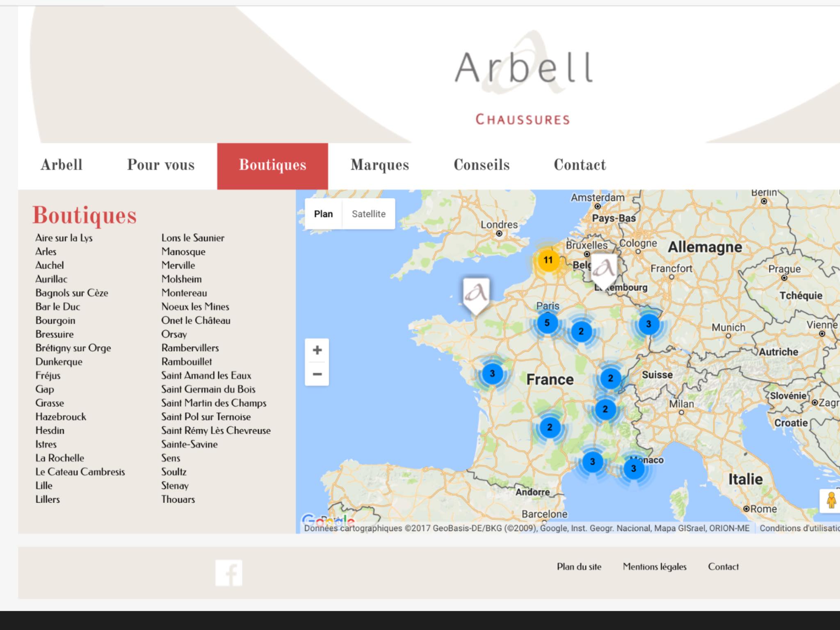Click the Facebook icon in the footer
Image resolution: width=840 pixels, height=630 pixels.
[x=228, y=573]
